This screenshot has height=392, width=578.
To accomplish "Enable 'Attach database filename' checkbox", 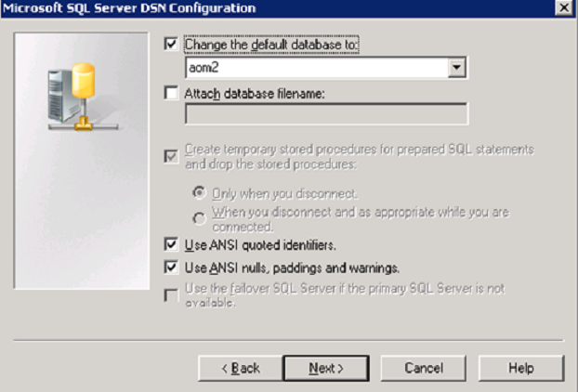I will (x=171, y=93).
